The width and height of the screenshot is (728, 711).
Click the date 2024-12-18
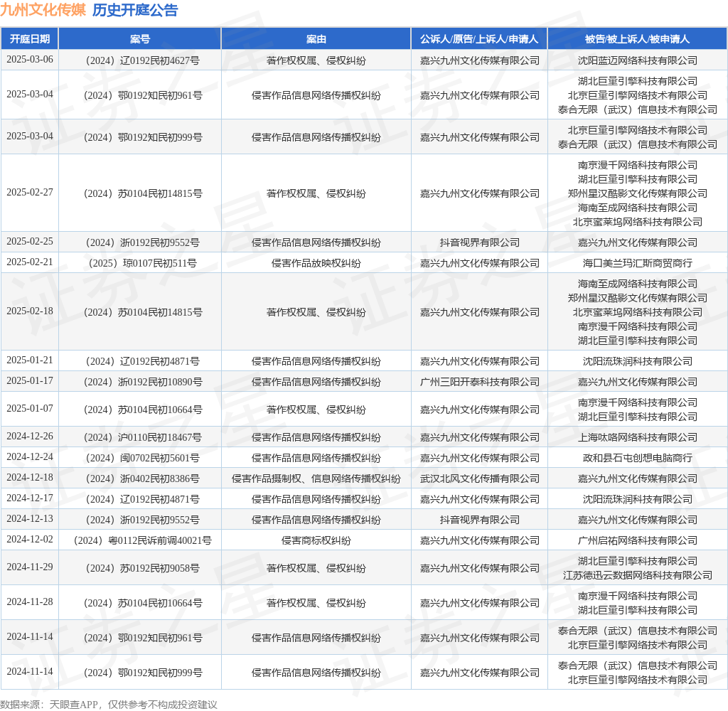30,477
